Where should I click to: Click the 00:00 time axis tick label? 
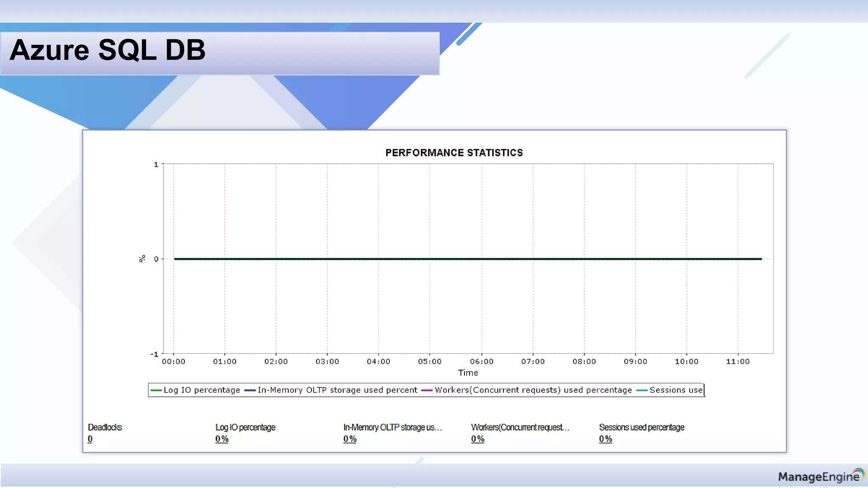coord(173,361)
